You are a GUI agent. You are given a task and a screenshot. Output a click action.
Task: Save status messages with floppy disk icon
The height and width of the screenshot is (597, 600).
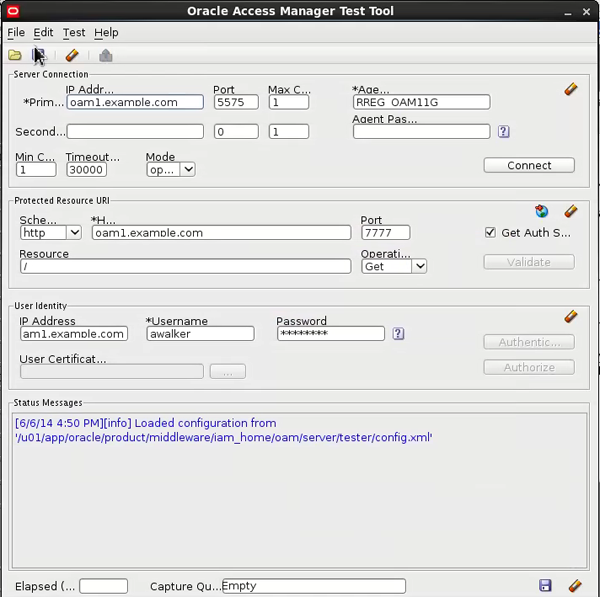[545, 586]
